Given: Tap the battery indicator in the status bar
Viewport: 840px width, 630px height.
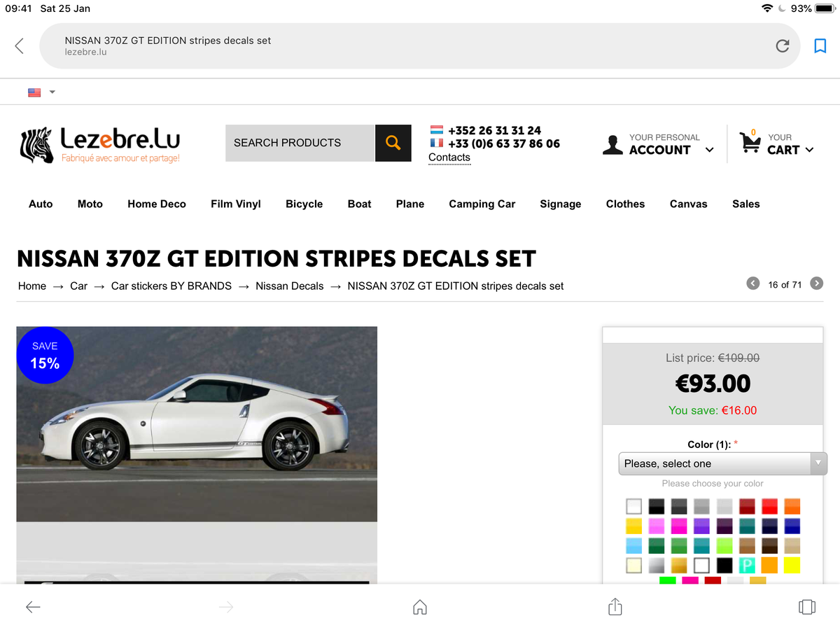Looking at the screenshot, I should coord(826,8).
